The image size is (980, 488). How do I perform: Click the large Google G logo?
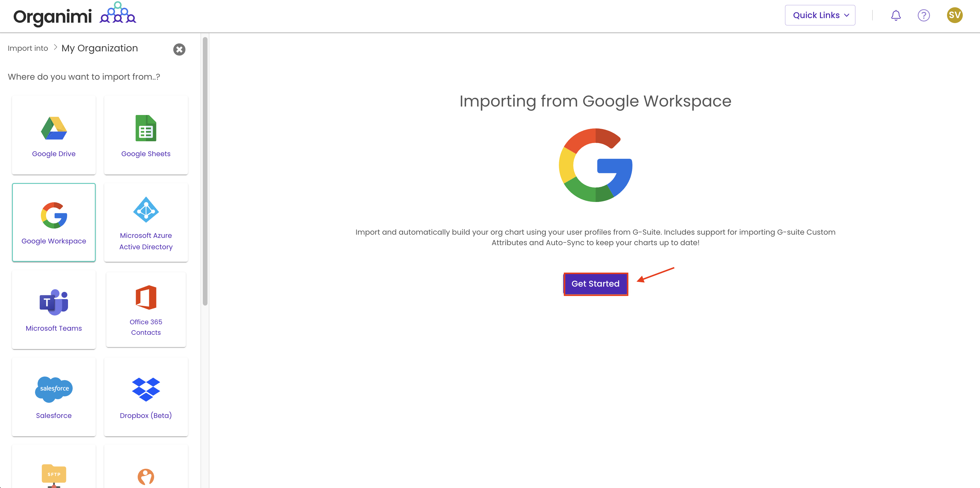[x=595, y=165]
